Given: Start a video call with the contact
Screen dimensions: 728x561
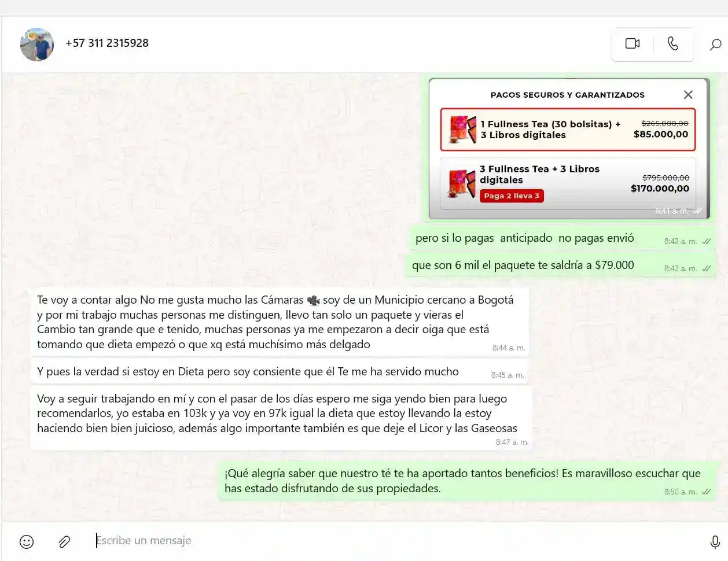Looking at the screenshot, I should 632,44.
